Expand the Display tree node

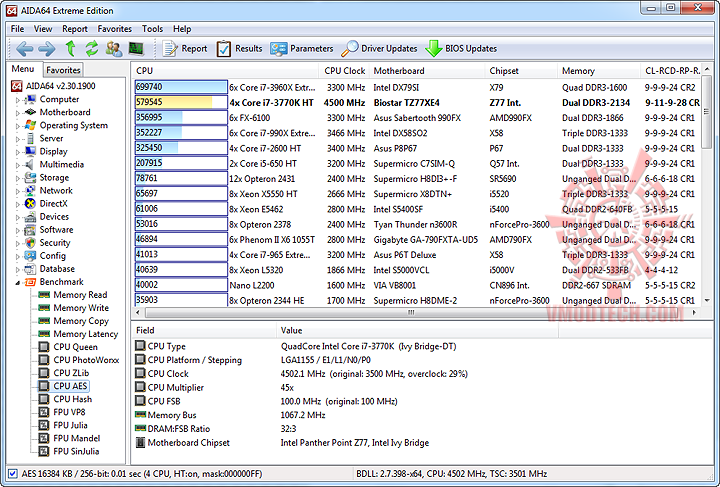pyautogui.click(x=17, y=152)
